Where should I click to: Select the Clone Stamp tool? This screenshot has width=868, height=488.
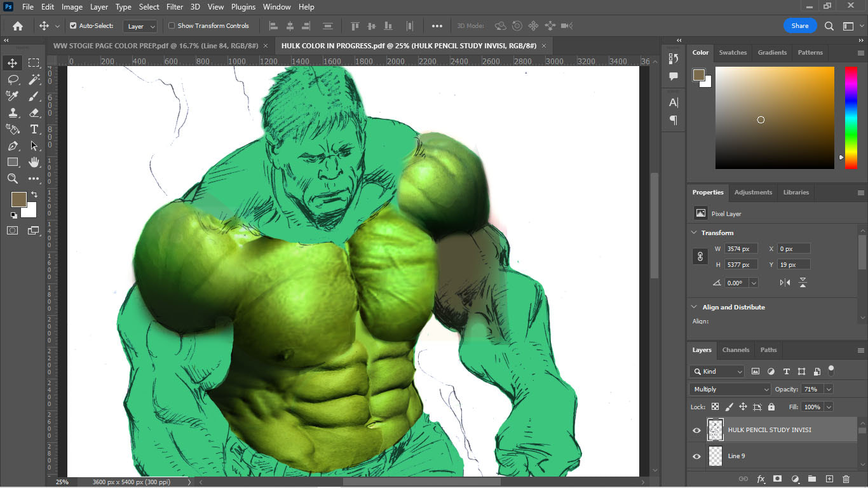tap(12, 112)
